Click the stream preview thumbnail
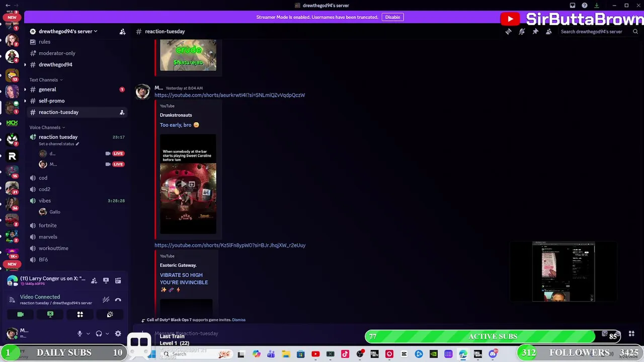Image resolution: width=644 pixels, height=362 pixels. pyautogui.click(x=563, y=271)
